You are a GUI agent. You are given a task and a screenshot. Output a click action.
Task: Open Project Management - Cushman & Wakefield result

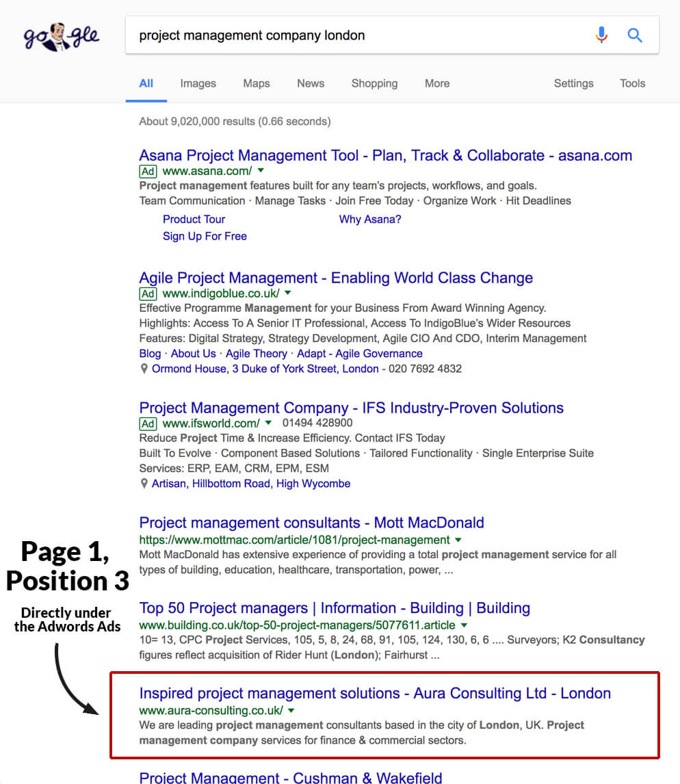(x=291, y=777)
